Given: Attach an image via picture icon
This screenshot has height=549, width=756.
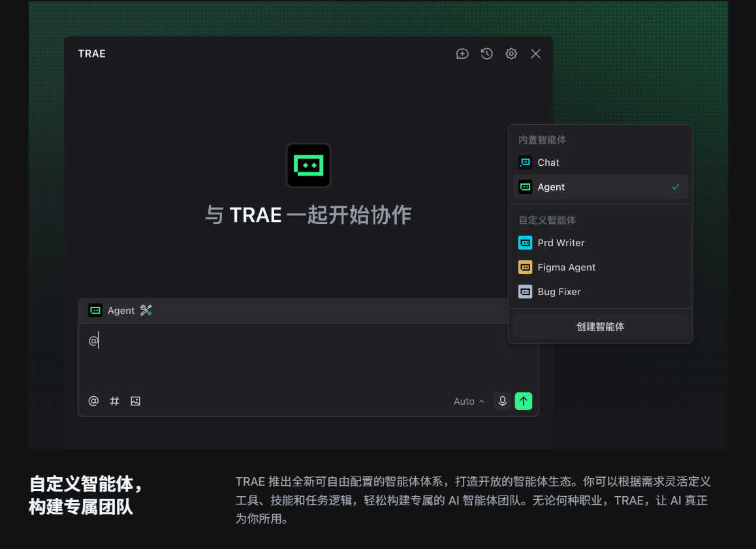Looking at the screenshot, I should pos(136,401).
